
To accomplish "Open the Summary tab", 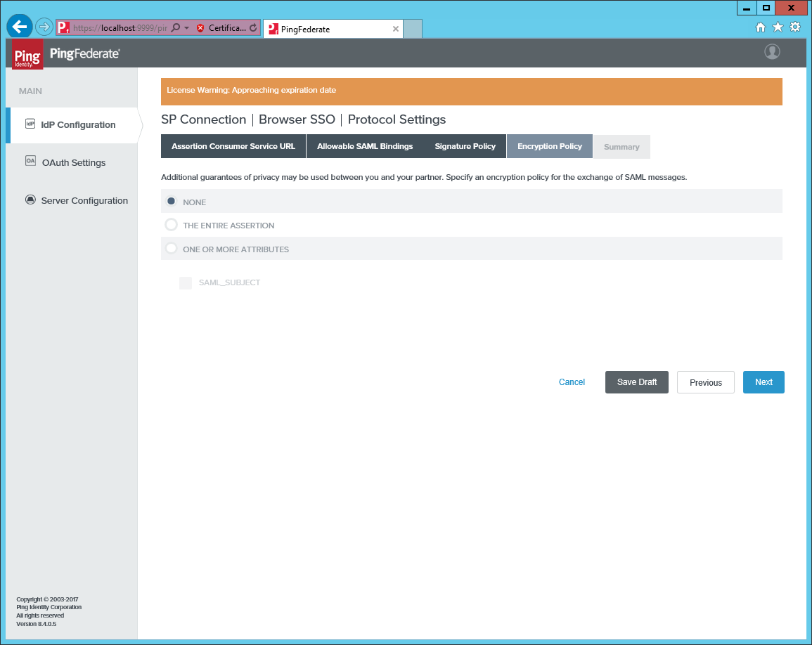I will tap(621, 147).
